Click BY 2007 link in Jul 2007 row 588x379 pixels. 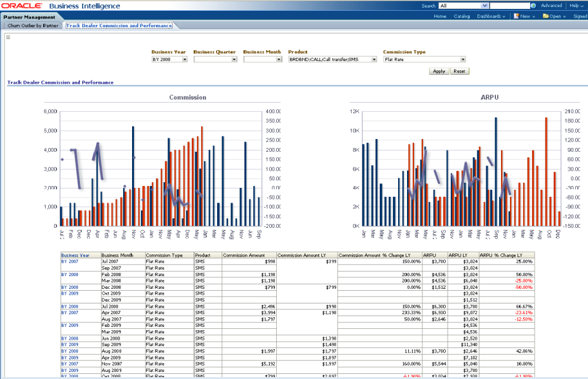[70, 262]
